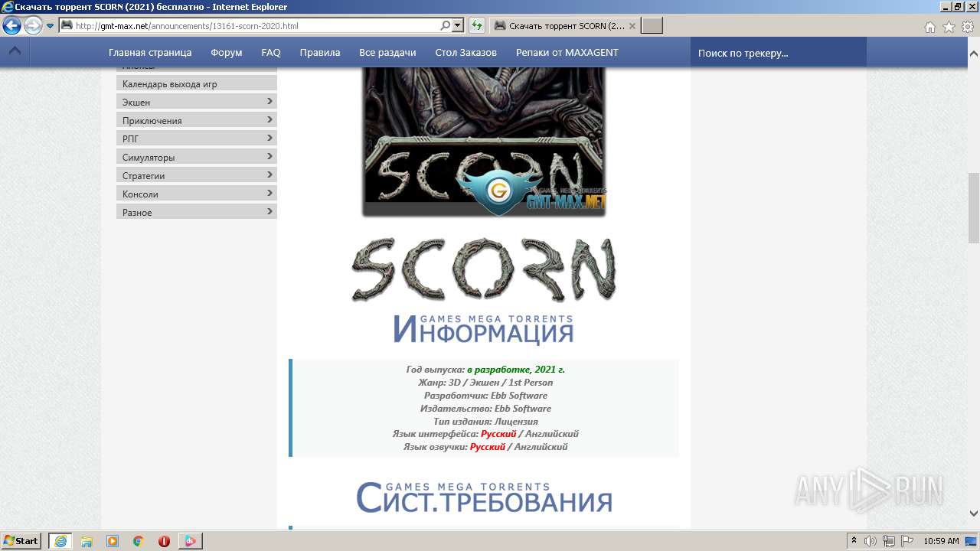Open Windows Explorer folder taskbar icon
980x551 pixels.
pyautogui.click(x=87, y=541)
